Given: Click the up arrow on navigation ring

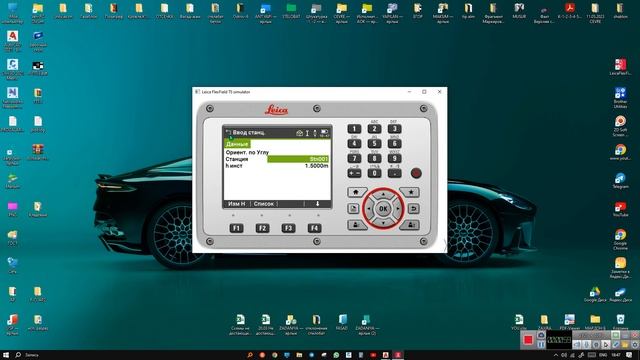Looking at the screenshot, I should pos(383,195).
